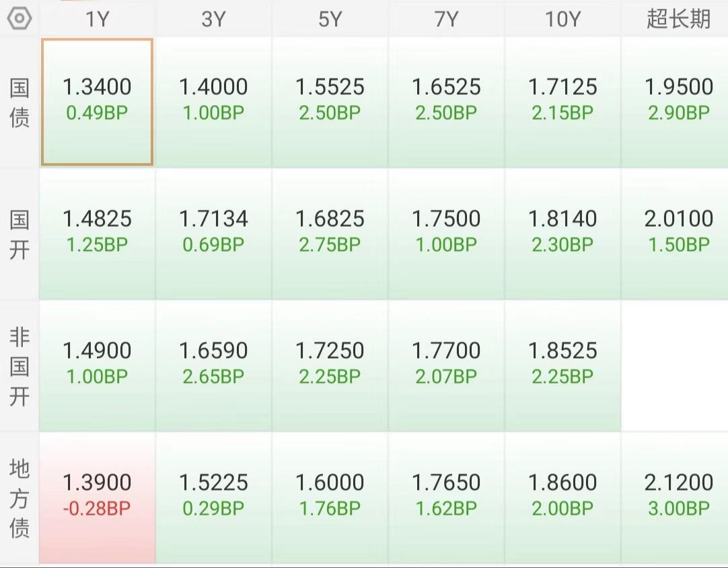The width and height of the screenshot is (728, 568).
Task: Open the highlighted 国债 1Y cell 1.3400
Action: coord(97,102)
